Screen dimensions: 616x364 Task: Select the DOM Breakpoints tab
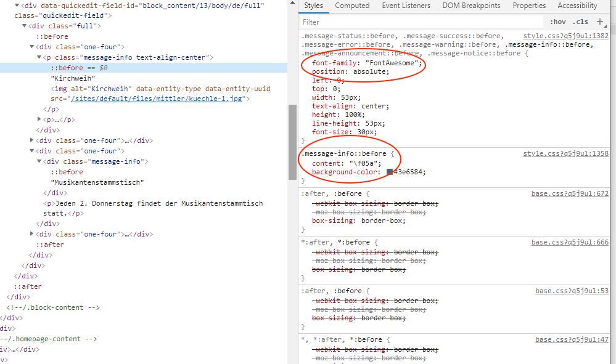(x=471, y=6)
